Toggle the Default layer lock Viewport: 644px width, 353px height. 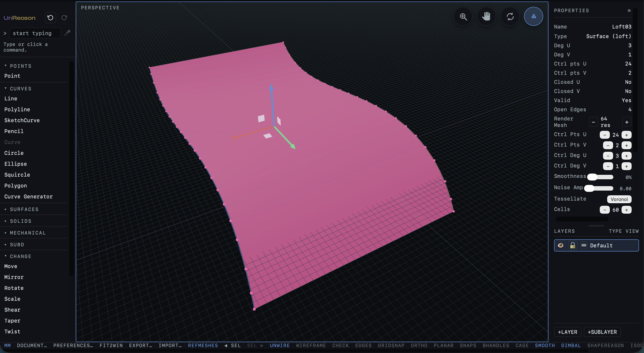point(573,245)
